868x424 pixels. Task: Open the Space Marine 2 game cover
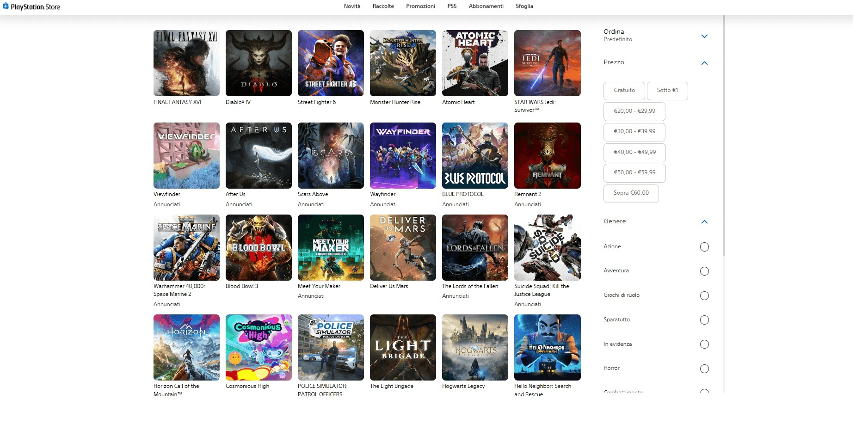(186, 247)
